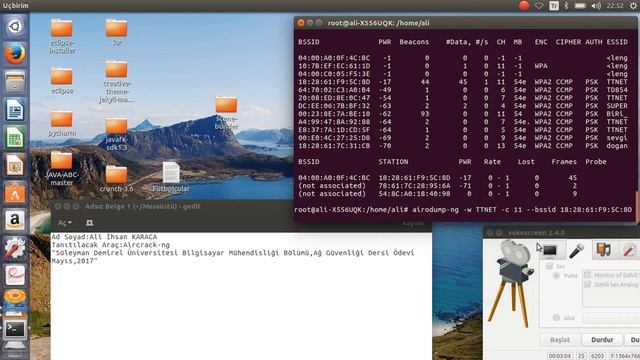Select the creative-theme-jekyll folder
The image size is (640, 360).
click(116, 82)
